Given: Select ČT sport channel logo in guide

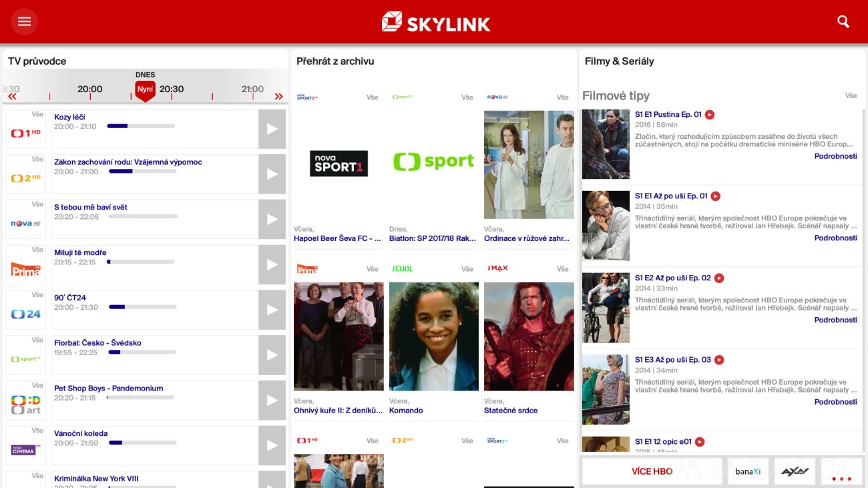Looking at the screenshot, I should [26, 359].
